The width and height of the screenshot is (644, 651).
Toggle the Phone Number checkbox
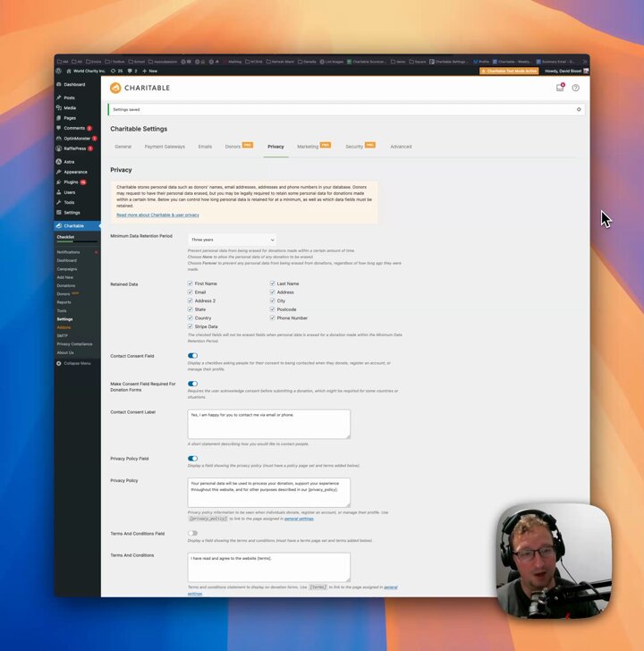point(273,317)
